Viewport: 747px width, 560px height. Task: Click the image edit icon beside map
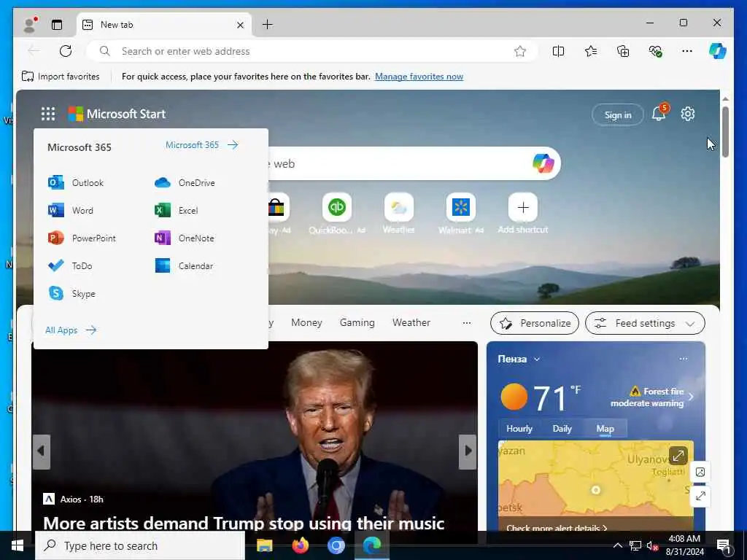click(x=700, y=472)
